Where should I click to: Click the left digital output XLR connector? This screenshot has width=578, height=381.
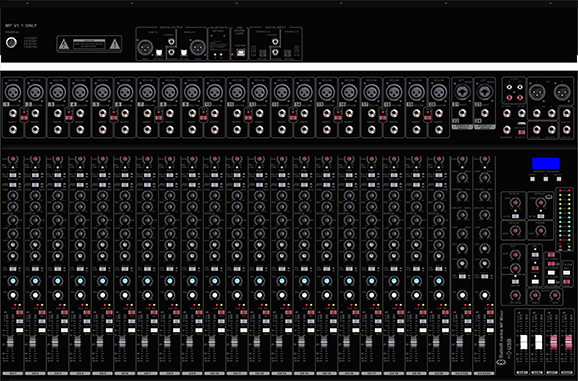tap(145, 47)
